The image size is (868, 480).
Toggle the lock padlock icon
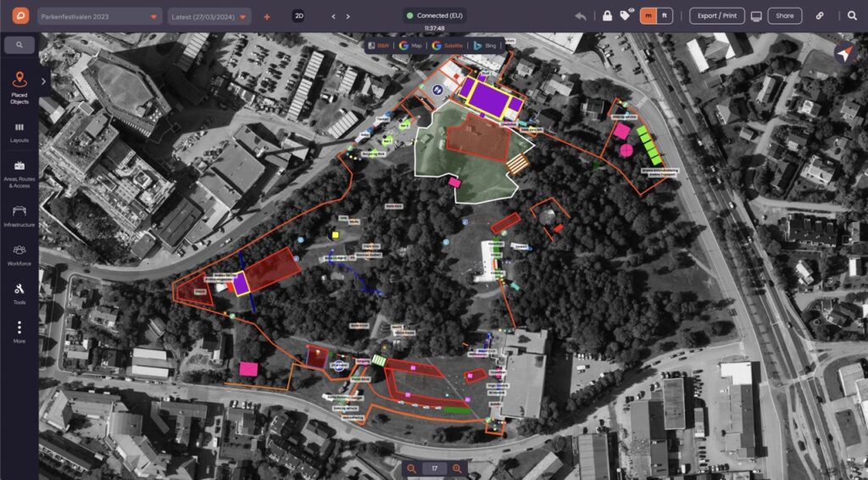607,15
